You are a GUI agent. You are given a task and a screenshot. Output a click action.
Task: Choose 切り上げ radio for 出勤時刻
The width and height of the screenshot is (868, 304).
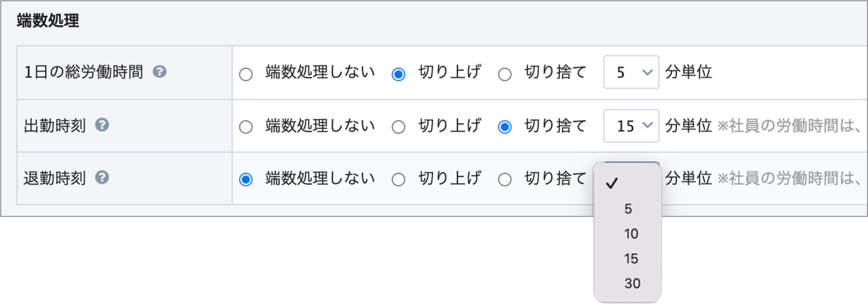398,127
